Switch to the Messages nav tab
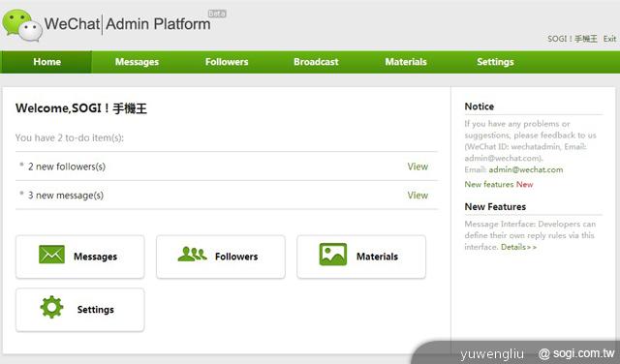620x364 pixels. 137,62
